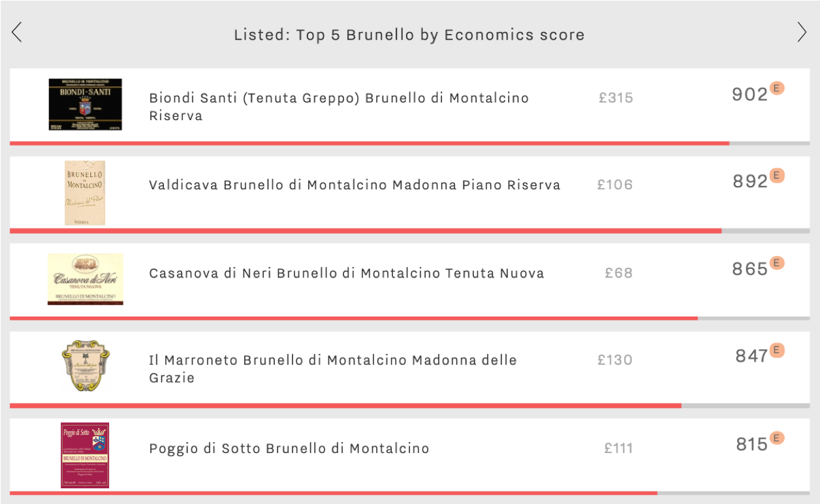Click the right arrow to next list

[x=802, y=32]
